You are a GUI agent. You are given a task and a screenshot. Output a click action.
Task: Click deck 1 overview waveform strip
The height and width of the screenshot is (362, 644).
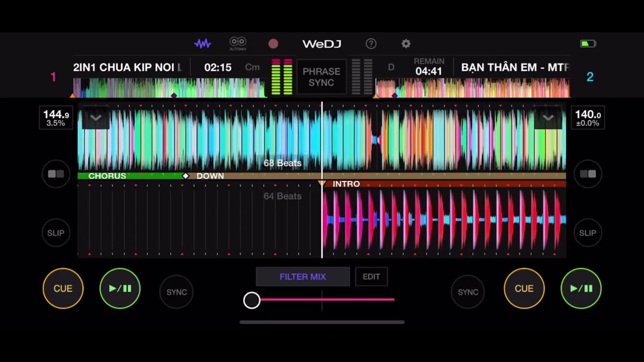[170, 87]
